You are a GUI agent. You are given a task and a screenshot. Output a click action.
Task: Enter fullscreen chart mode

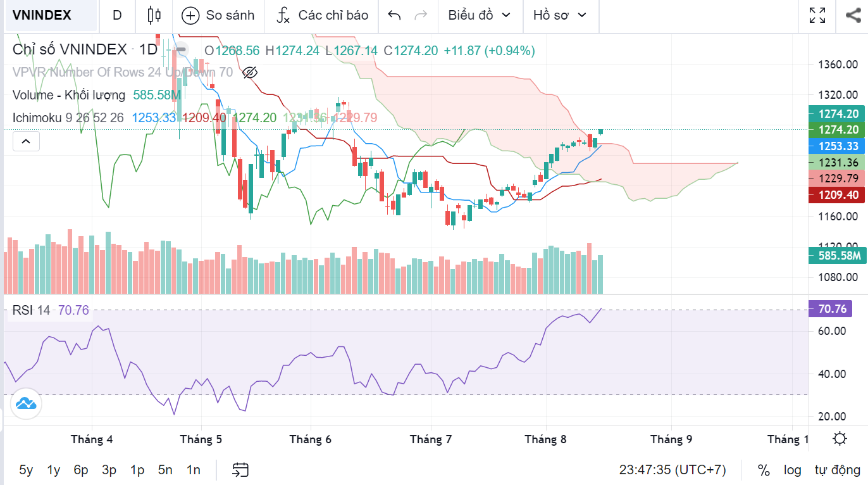pos(817,16)
